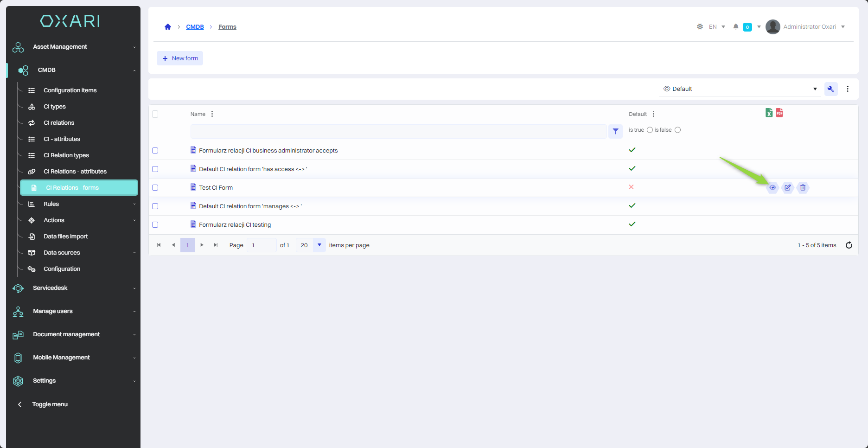Image resolution: width=868 pixels, height=448 pixels.
Task: Open the notifications bell
Action: pos(735,27)
